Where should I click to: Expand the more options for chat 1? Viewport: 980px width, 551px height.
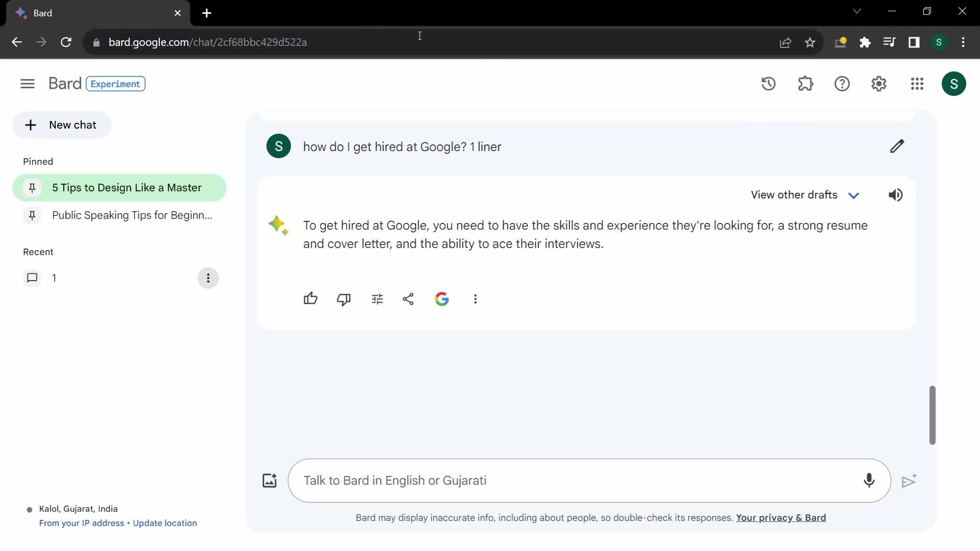(208, 278)
